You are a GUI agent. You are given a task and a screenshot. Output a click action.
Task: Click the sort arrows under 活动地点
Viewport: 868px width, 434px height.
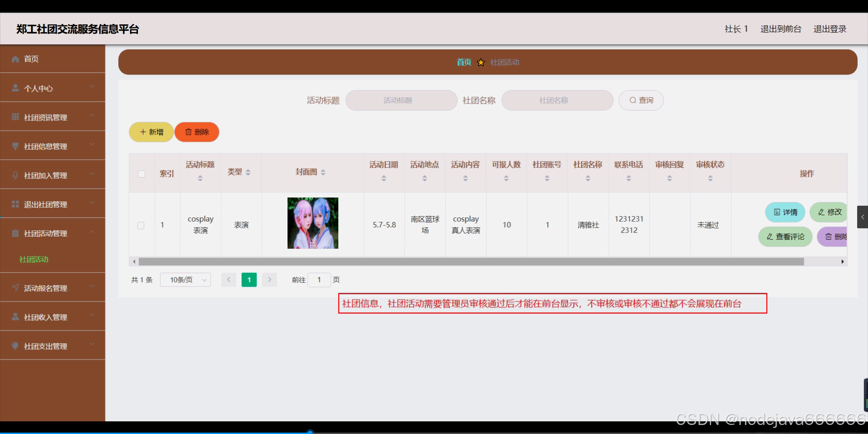point(425,179)
